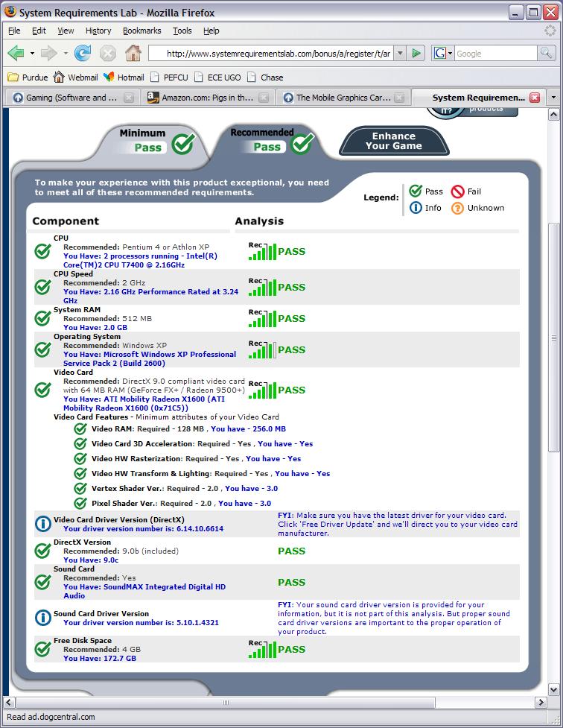Open the Back button history dropdown
The width and height of the screenshot is (563, 728).
coord(32,54)
